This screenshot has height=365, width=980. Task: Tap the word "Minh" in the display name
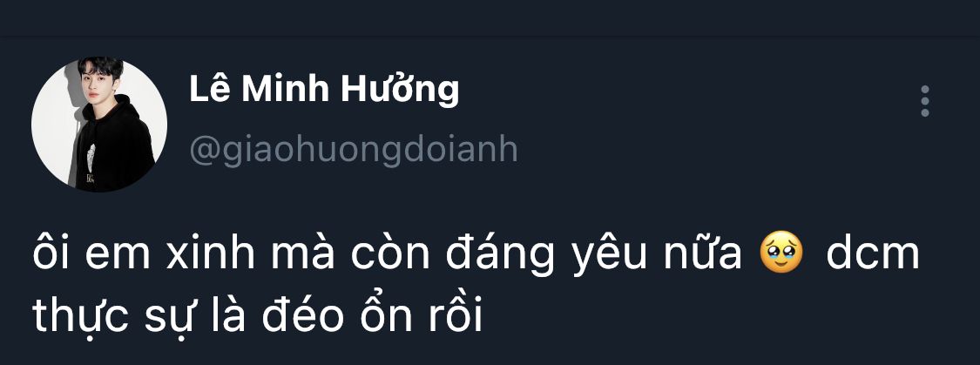pos(287,89)
